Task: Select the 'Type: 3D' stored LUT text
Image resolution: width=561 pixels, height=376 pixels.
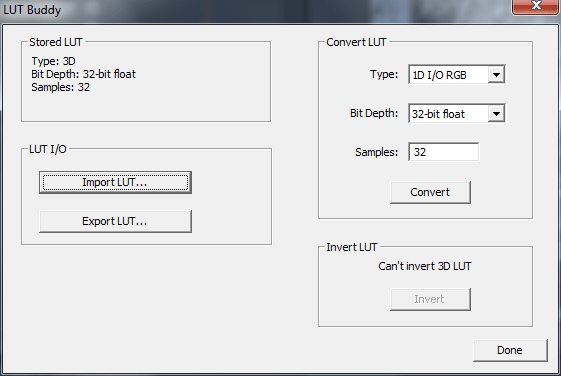Action: click(x=53, y=61)
